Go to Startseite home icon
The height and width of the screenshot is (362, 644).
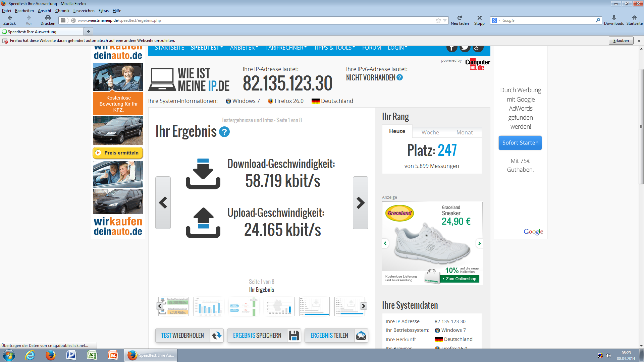634,18
